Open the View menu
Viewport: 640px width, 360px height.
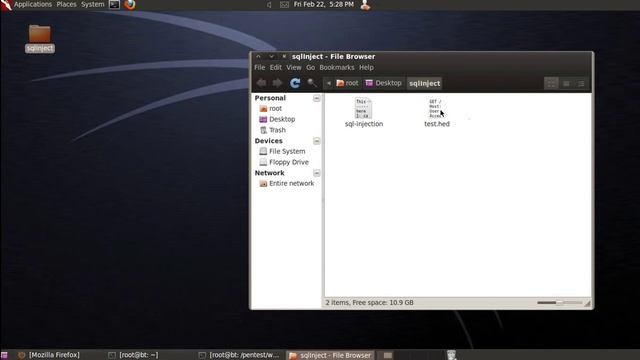pyautogui.click(x=293, y=67)
